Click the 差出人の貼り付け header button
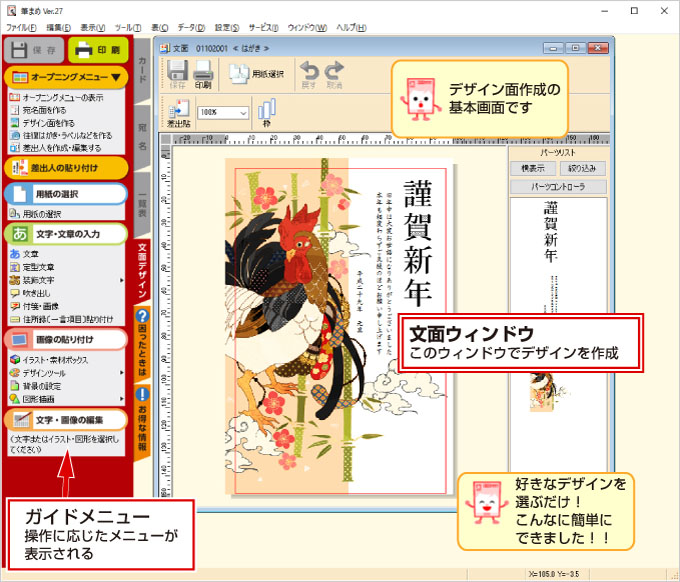The width and height of the screenshot is (680, 582). point(66,168)
